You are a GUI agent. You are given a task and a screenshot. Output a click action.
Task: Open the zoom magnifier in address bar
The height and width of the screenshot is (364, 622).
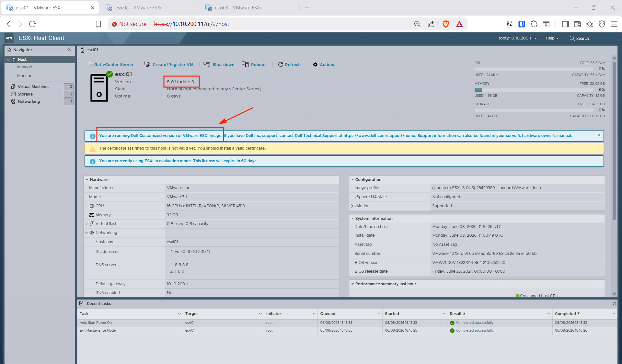pos(417,24)
